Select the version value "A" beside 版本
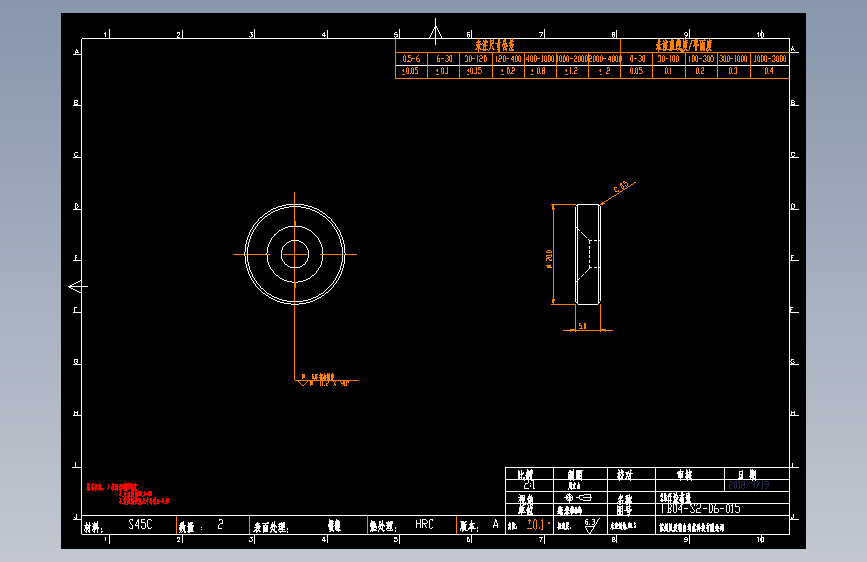The width and height of the screenshot is (867, 562). tap(495, 524)
